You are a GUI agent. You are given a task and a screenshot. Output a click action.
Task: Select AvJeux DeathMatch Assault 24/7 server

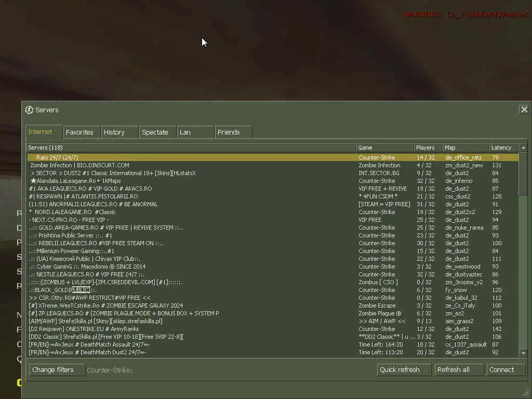tap(273, 345)
